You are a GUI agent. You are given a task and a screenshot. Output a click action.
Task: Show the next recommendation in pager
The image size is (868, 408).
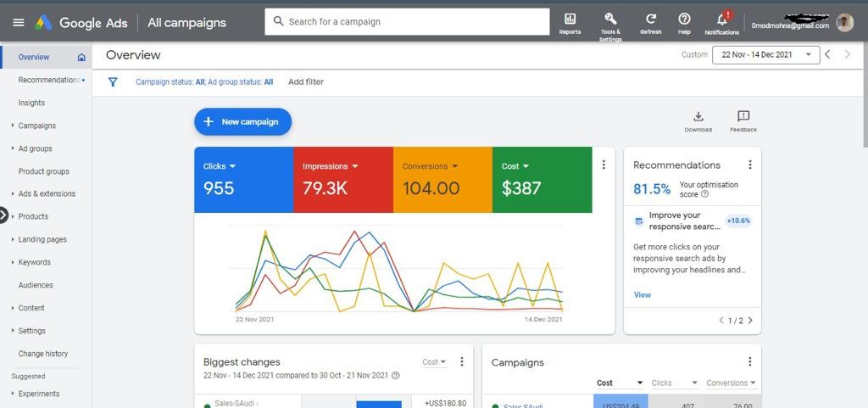click(750, 321)
